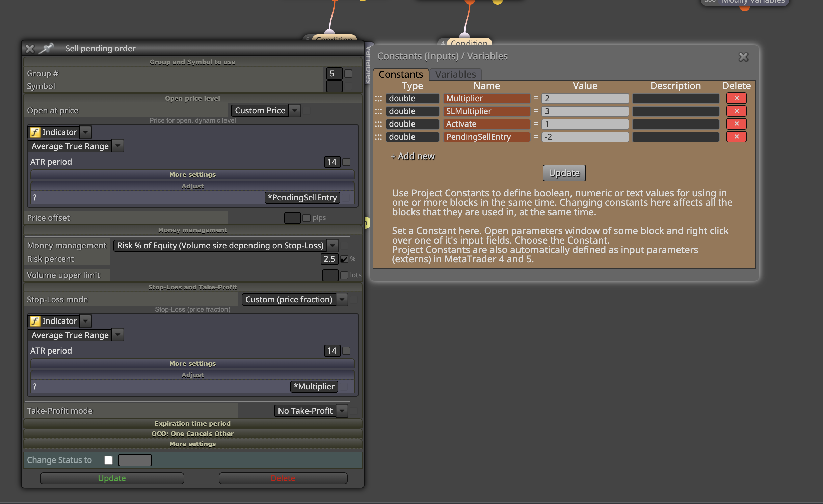This screenshot has height=504, width=823.
Task: Switch to the Variables tab
Action: point(455,74)
